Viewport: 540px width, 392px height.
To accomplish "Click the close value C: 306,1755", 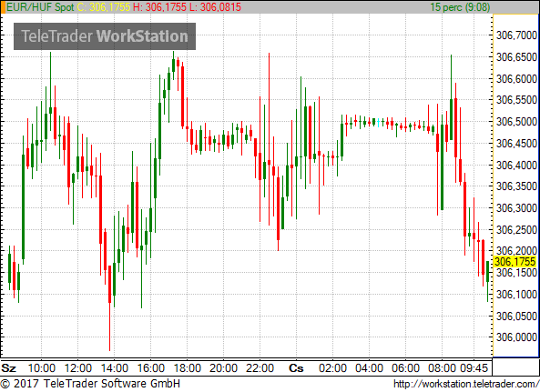I will [x=103, y=7].
